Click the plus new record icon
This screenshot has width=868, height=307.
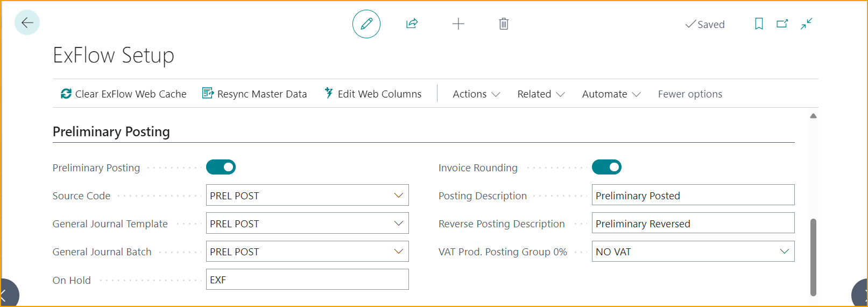click(458, 24)
